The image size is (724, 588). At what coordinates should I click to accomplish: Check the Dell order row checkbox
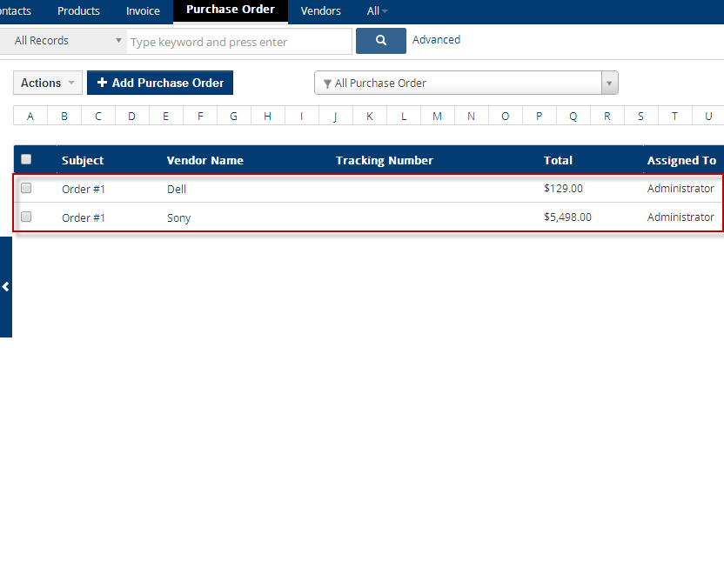pyautogui.click(x=26, y=188)
